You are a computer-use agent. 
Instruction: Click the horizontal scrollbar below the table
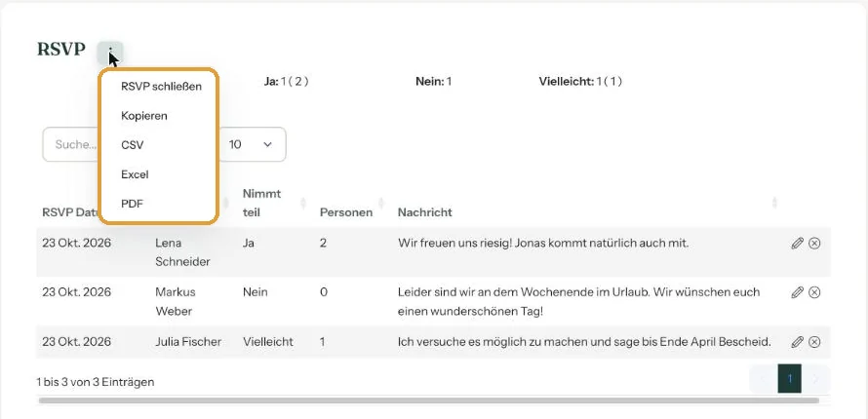coord(428,400)
